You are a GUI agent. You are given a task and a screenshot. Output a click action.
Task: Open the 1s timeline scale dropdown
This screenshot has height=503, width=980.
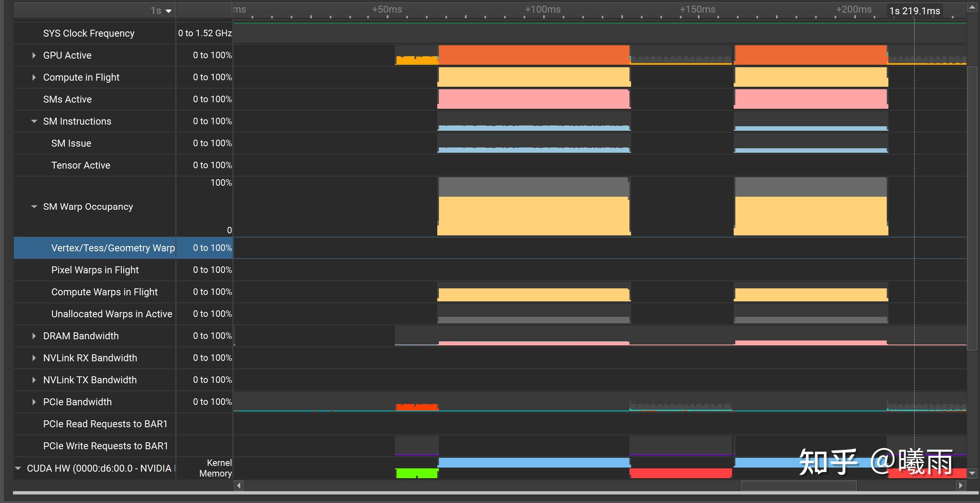[169, 11]
